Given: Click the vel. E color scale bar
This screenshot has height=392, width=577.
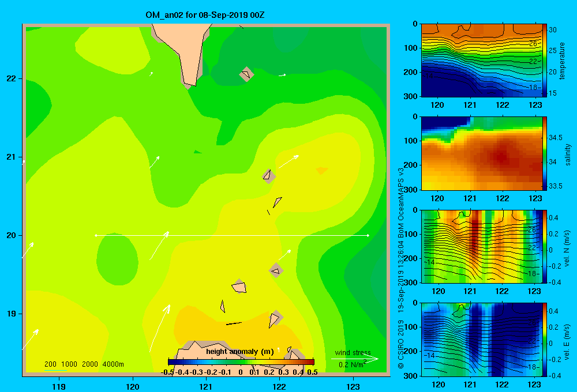Looking at the screenshot, I should click(x=545, y=340).
